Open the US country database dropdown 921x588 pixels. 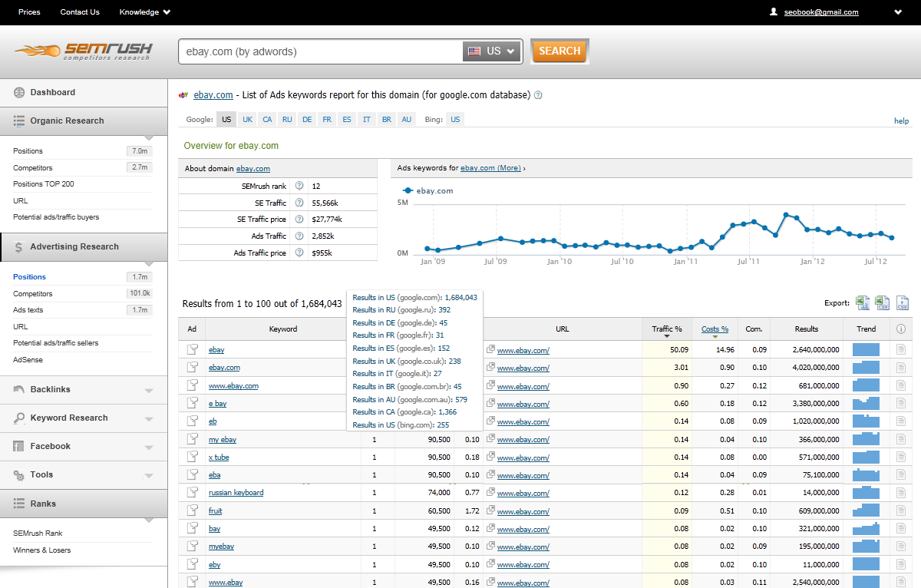492,51
